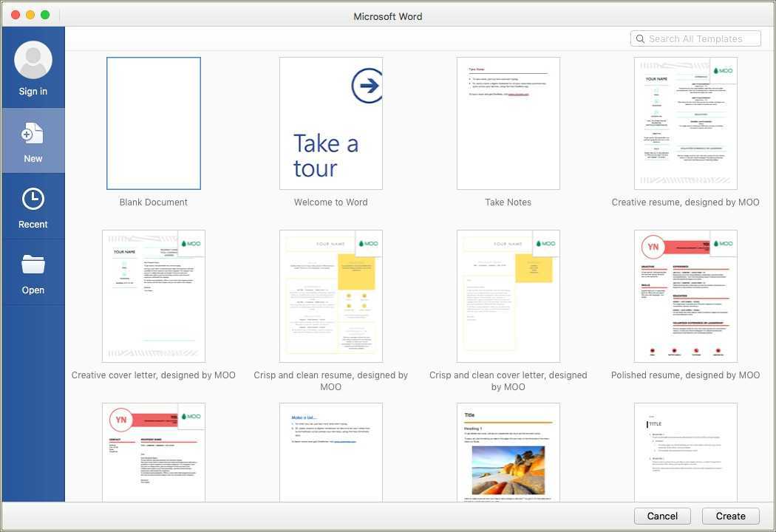Click the Blank Document caption
This screenshot has height=532, width=776.
coord(154,202)
